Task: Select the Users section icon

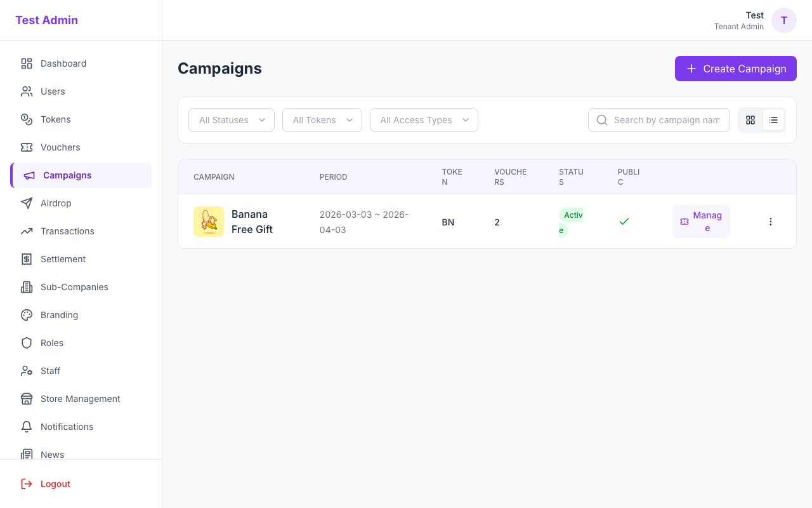Action: [26, 91]
